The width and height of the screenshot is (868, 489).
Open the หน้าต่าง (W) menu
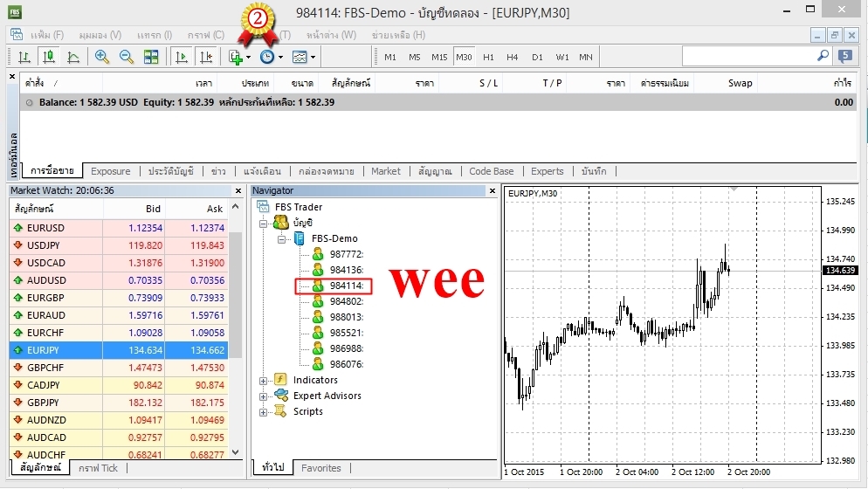pyautogui.click(x=331, y=35)
